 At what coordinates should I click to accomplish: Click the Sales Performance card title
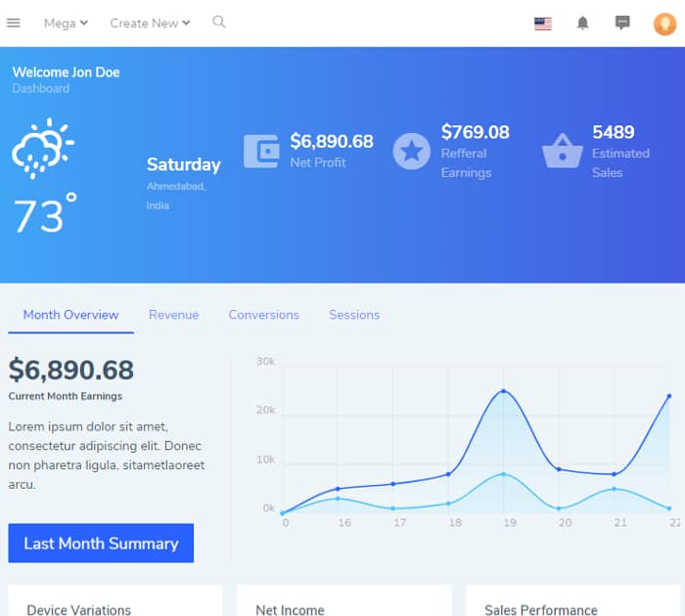[540, 610]
